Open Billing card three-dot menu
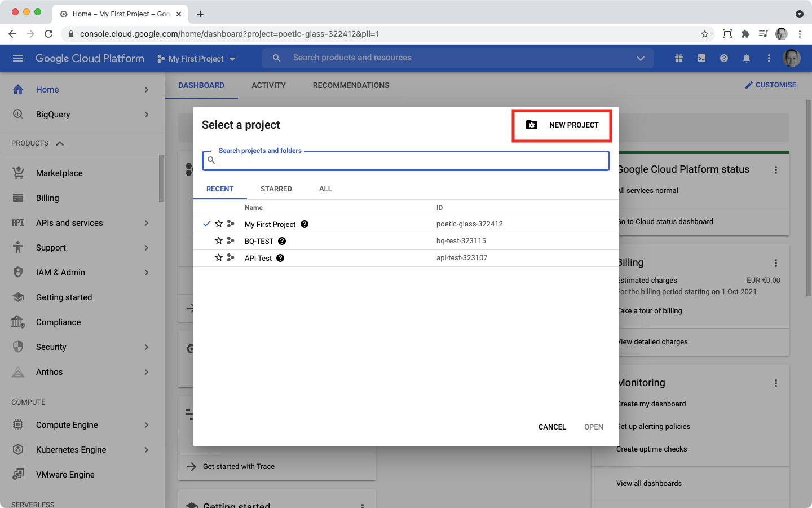812x508 pixels. coord(776,263)
